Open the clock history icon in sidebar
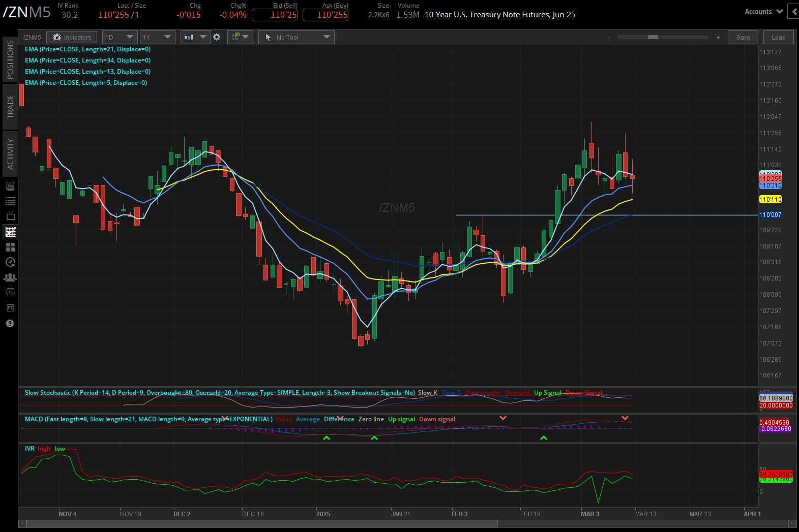Image resolution: width=799 pixels, height=532 pixels. point(10,262)
